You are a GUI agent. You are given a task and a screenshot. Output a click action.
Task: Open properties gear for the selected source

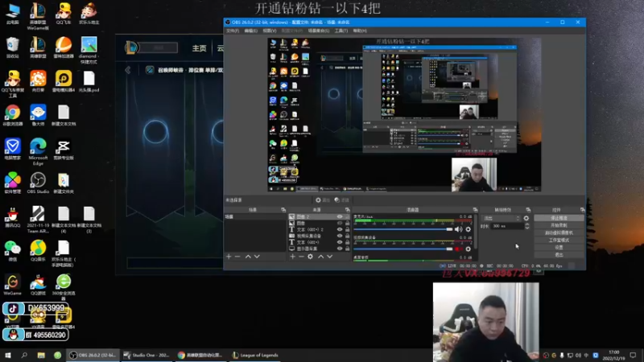point(310,257)
